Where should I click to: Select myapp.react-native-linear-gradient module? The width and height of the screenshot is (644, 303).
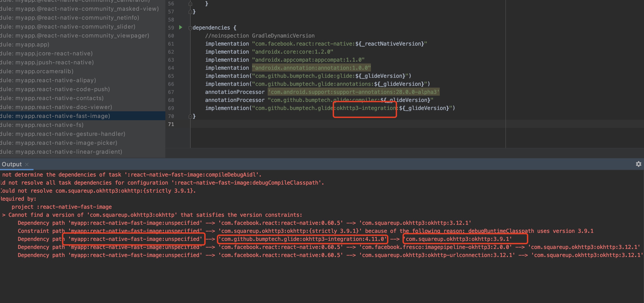(69, 152)
